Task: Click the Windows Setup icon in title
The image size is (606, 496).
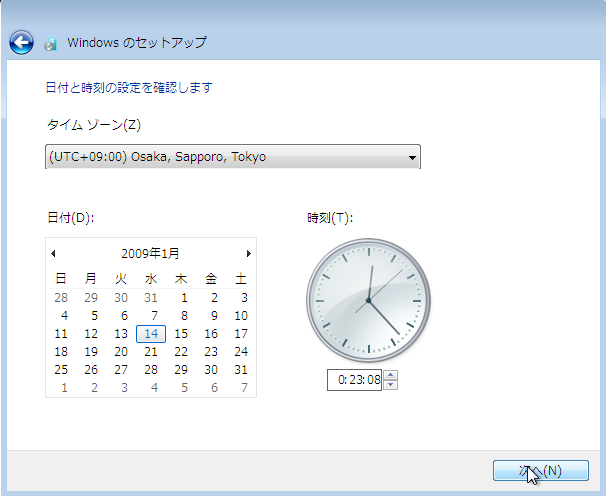Action: coord(51,43)
